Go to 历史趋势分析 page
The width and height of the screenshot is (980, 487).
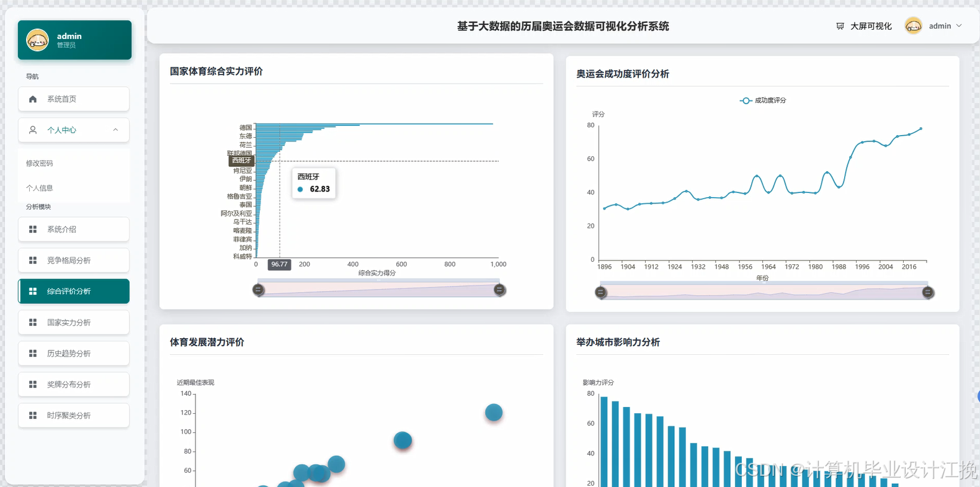click(74, 354)
